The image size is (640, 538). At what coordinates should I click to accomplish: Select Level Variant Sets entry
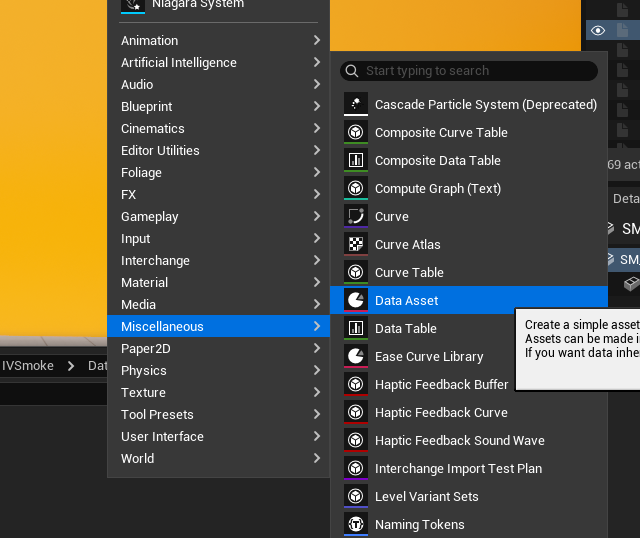[x=426, y=496]
